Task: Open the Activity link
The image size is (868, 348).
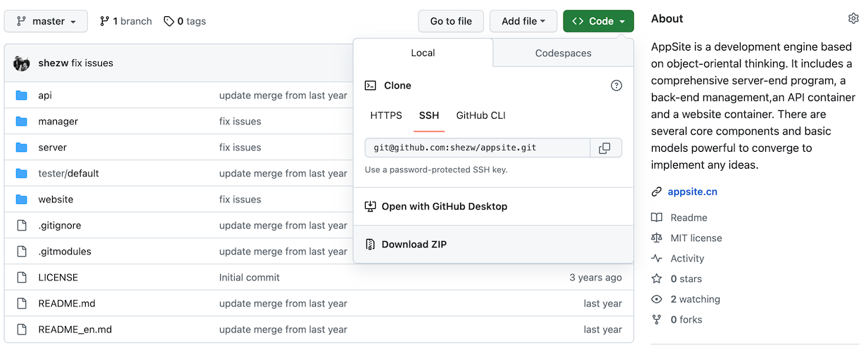Action: (x=687, y=259)
